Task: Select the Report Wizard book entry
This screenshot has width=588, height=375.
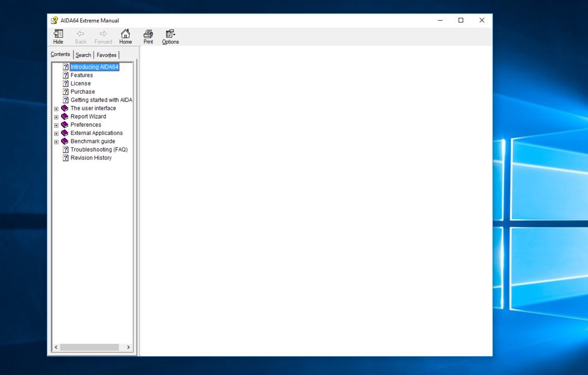Action: pos(89,117)
